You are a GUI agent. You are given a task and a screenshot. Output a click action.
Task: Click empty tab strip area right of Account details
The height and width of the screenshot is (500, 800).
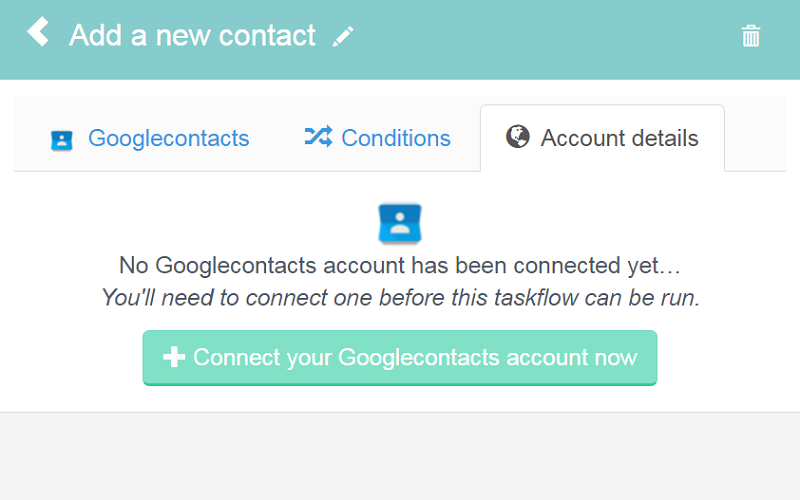click(x=755, y=135)
